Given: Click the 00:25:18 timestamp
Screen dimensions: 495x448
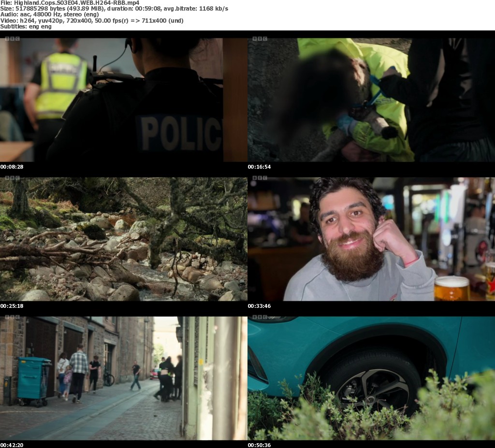Looking at the screenshot, I should tap(12, 306).
